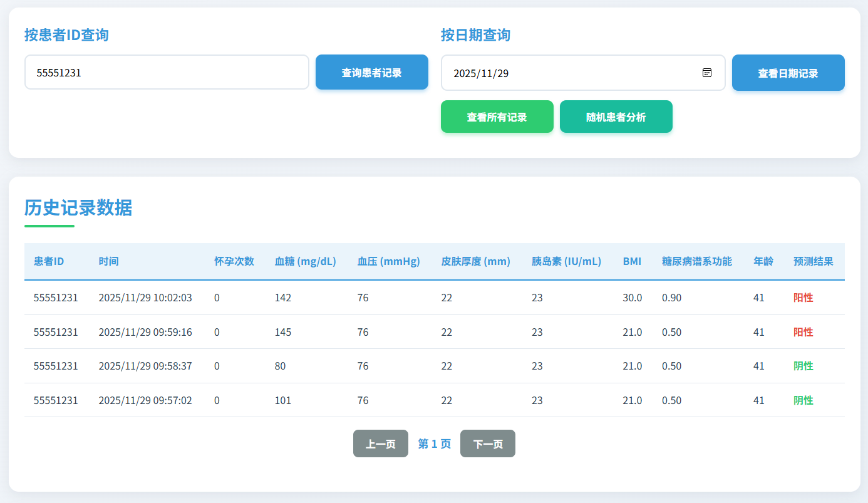This screenshot has width=868, height=503.
Task: Click the BMI value 30.0
Action: tap(633, 298)
